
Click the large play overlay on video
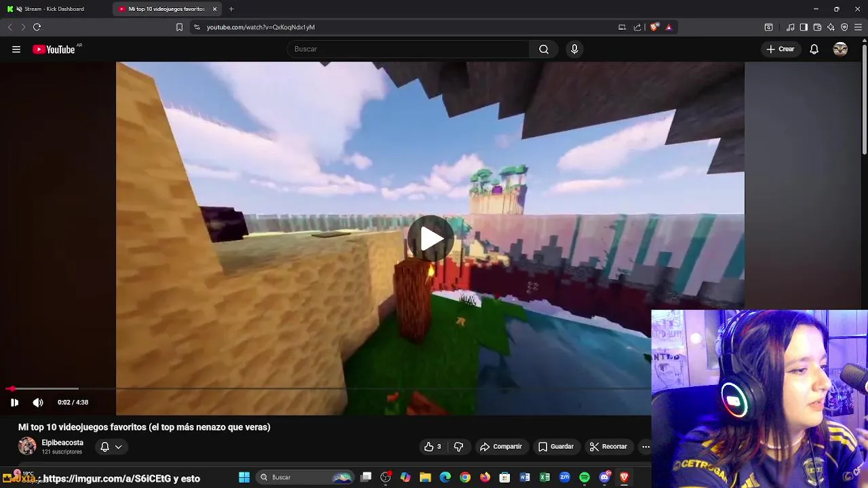click(x=431, y=239)
